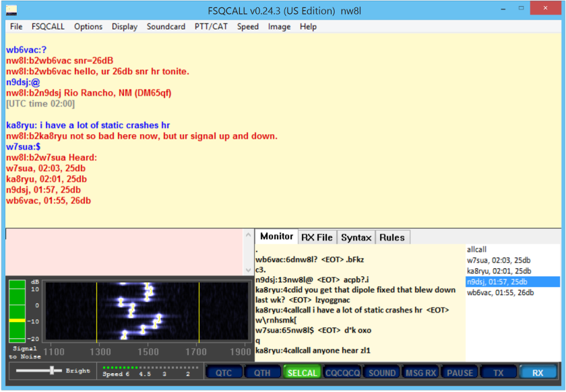Viewport: 566px width, 392px height.
Task: Open the File menu
Action: [16, 27]
